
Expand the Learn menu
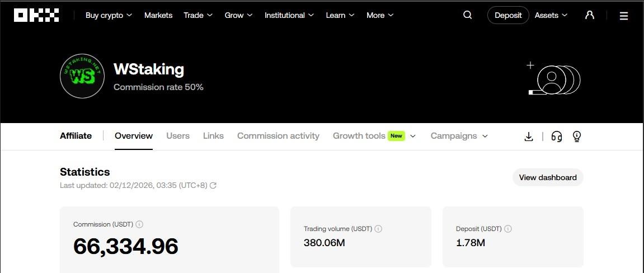(340, 15)
